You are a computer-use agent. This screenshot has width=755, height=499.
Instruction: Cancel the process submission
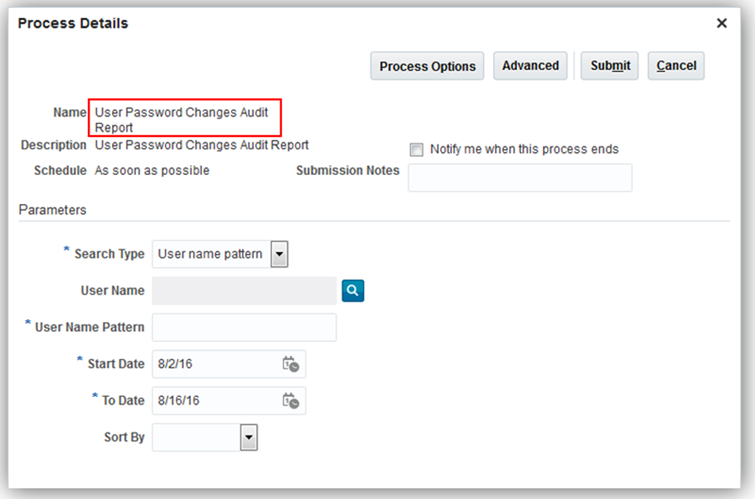(676, 66)
